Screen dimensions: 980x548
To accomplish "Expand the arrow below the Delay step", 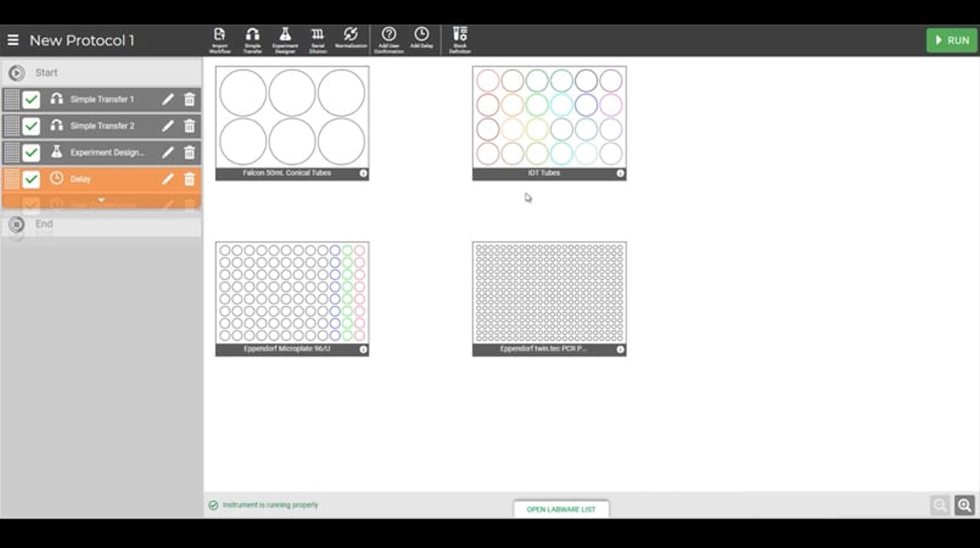I will (101, 200).
